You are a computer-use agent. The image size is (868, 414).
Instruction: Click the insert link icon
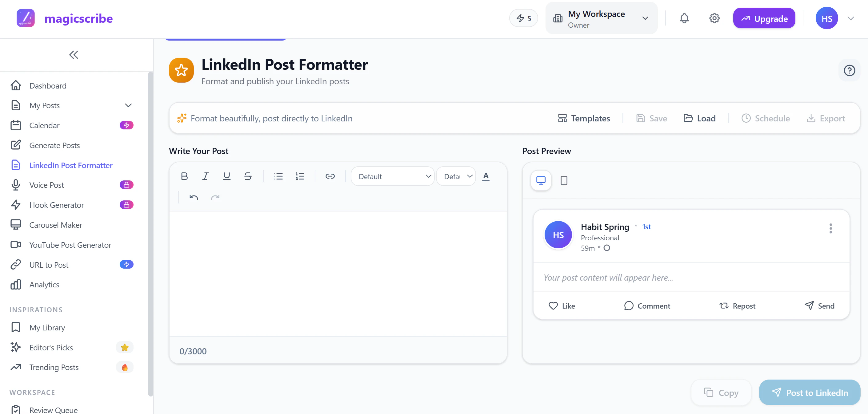[330, 176]
